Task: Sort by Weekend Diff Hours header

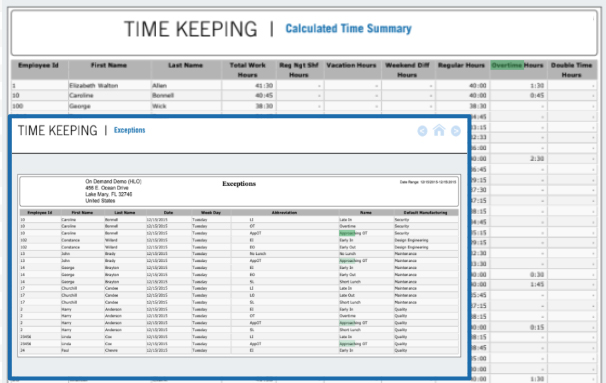Action: click(407, 70)
